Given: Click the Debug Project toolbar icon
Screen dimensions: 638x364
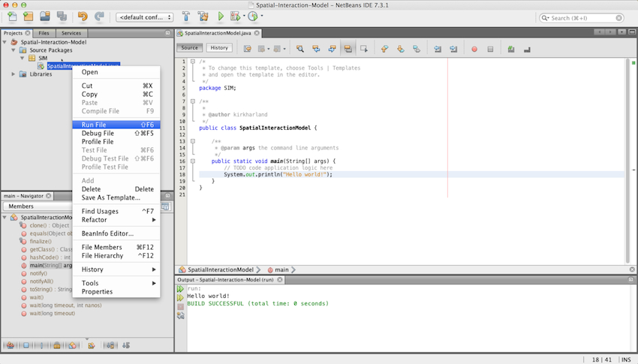Looking at the screenshot, I should tap(235, 17).
